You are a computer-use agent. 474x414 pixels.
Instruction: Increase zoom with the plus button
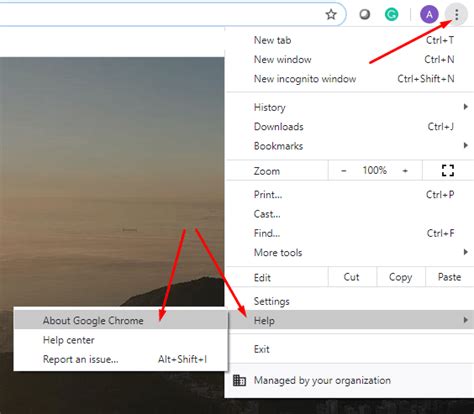tap(405, 171)
